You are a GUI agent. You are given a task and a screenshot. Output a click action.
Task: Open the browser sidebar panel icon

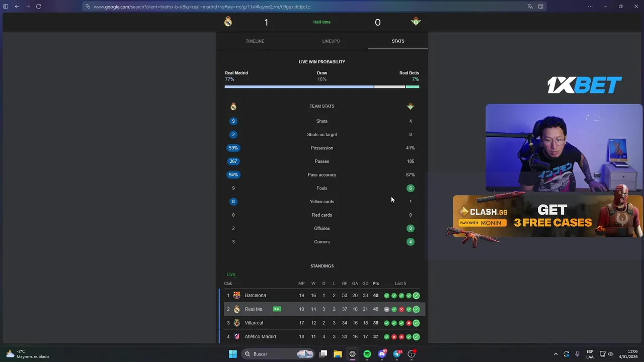click(6, 7)
